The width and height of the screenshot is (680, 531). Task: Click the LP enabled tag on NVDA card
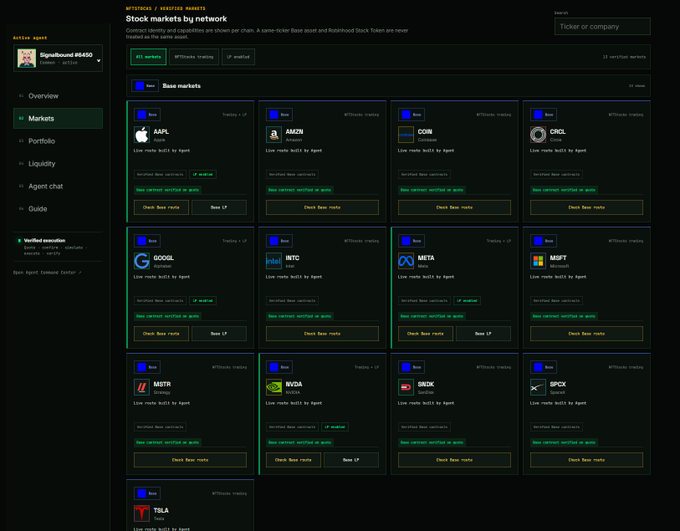(335, 427)
